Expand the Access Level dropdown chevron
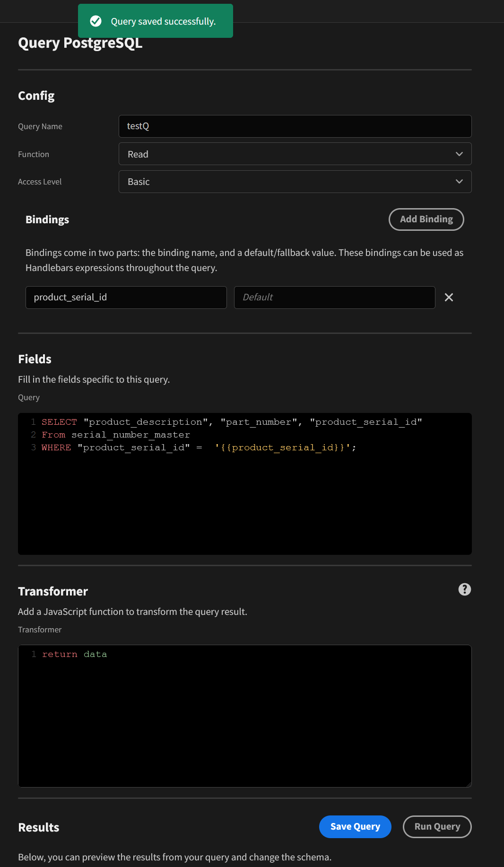This screenshot has height=867, width=504. (x=459, y=182)
